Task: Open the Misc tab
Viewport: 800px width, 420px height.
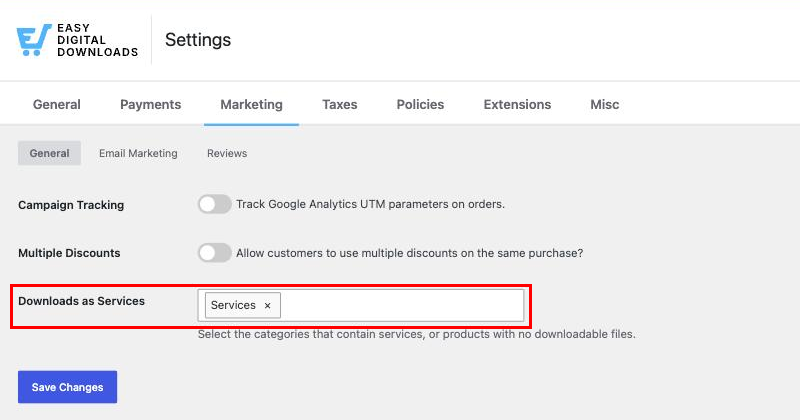Action: [605, 104]
